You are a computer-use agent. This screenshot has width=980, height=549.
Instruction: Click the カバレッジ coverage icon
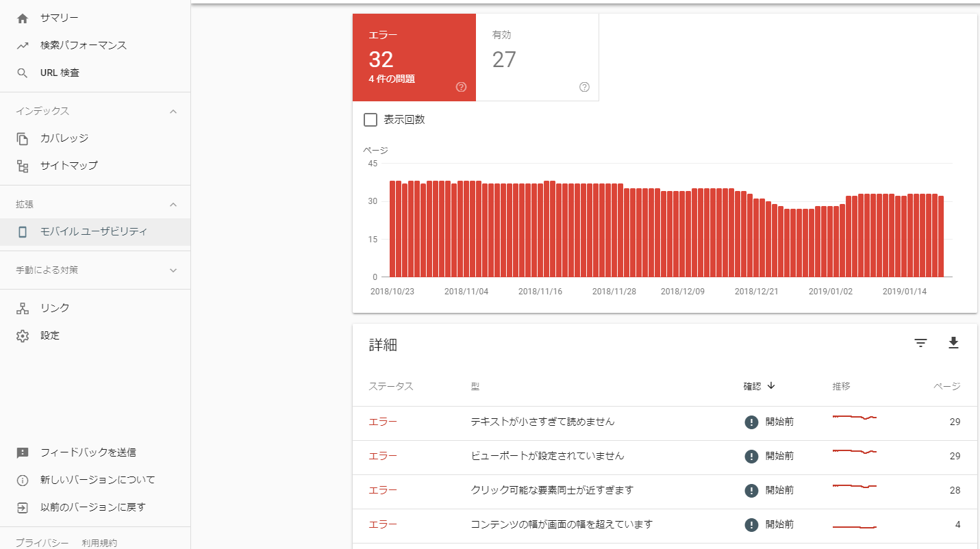coord(23,138)
